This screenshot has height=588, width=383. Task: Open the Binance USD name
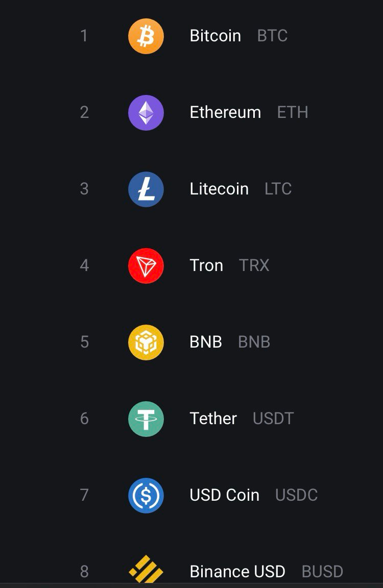(237, 572)
